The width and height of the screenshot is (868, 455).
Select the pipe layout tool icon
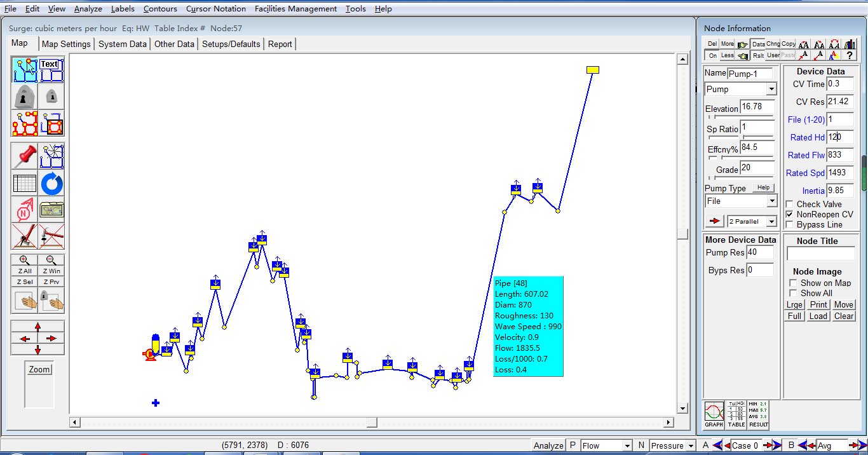click(x=24, y=70)
